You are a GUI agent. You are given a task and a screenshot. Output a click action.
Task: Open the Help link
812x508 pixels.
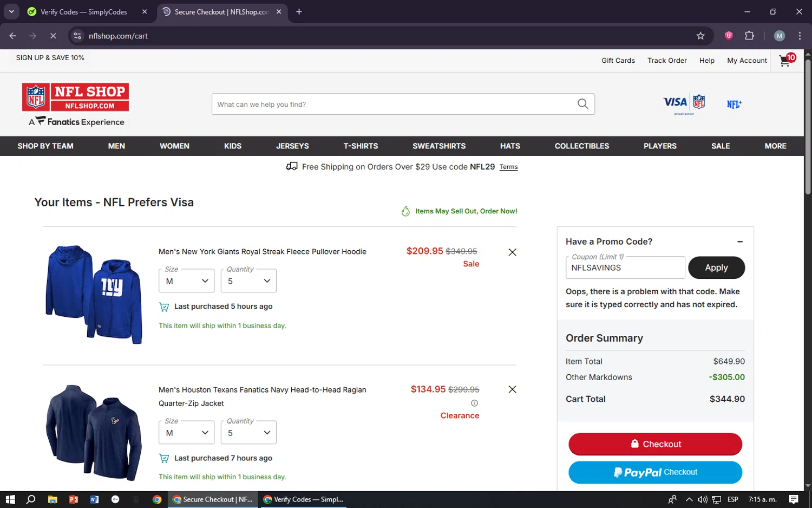point(706,61)
